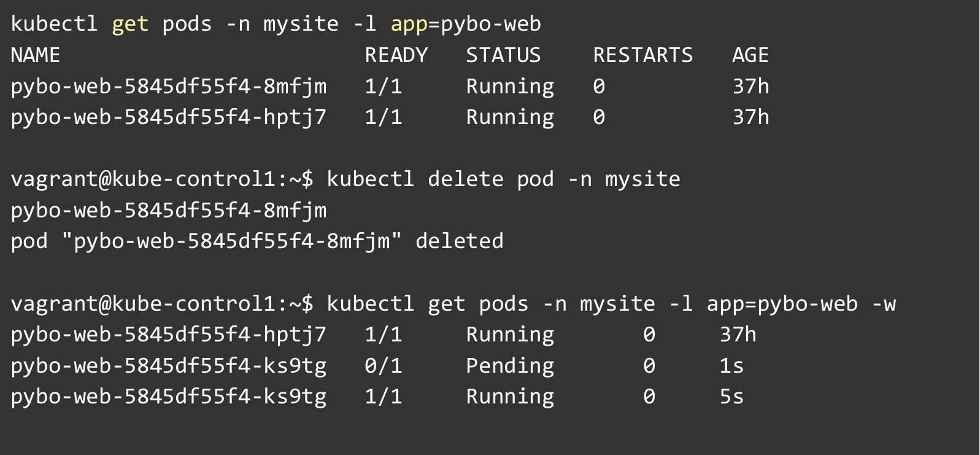The width and height of the screenshot is (980, 455).
Task: Click the -w watch flag
Action: pyautogui.click(x=883, y=304)
